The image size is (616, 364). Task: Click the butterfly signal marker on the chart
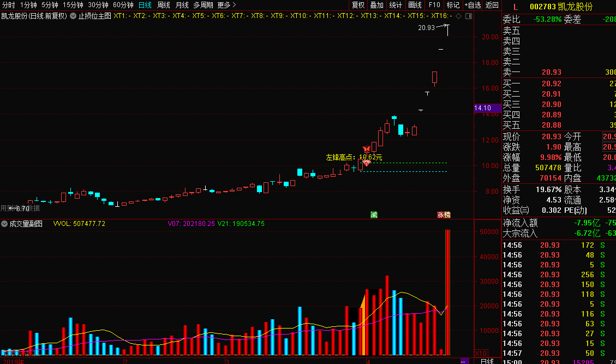367,148
